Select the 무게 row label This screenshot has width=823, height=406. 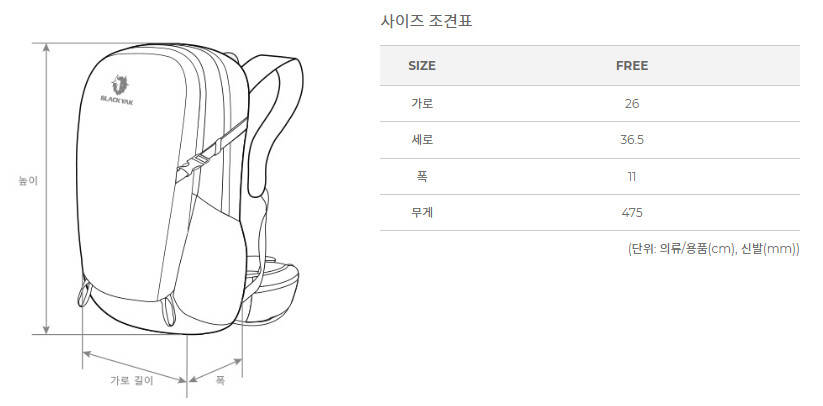click(422, 212)
